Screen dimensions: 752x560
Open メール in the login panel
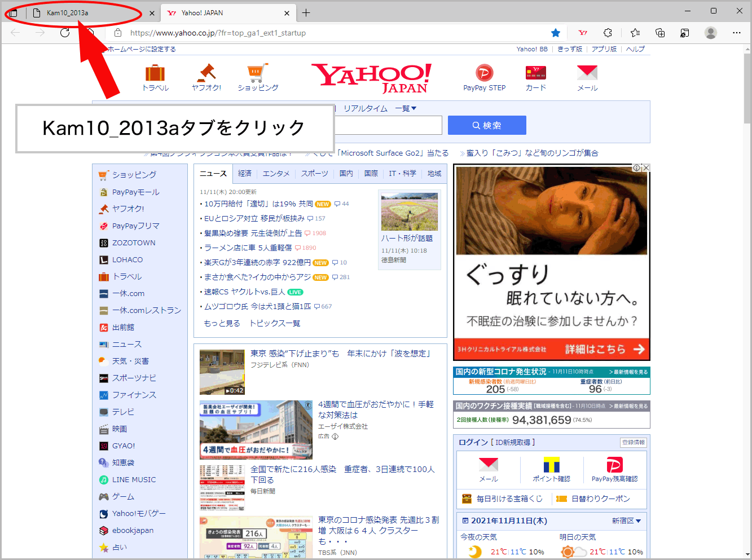point(489,470)
